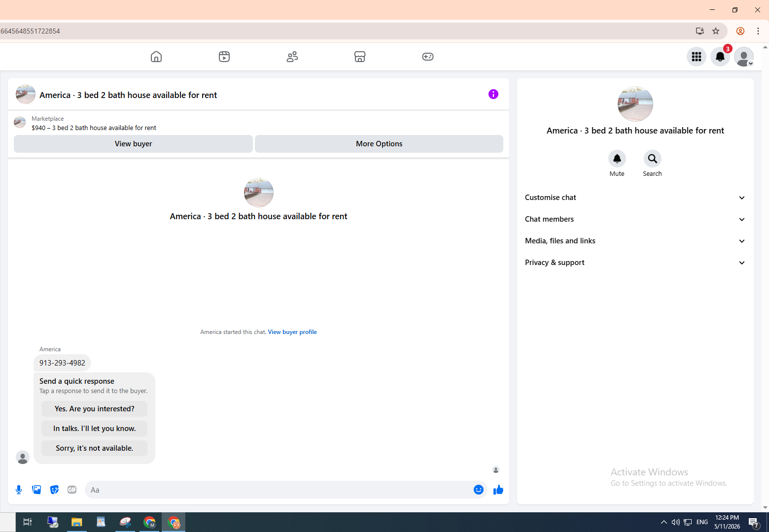Open the View buyer profile link
This screenshot has height=532, width=769.
tap(292, 332)
